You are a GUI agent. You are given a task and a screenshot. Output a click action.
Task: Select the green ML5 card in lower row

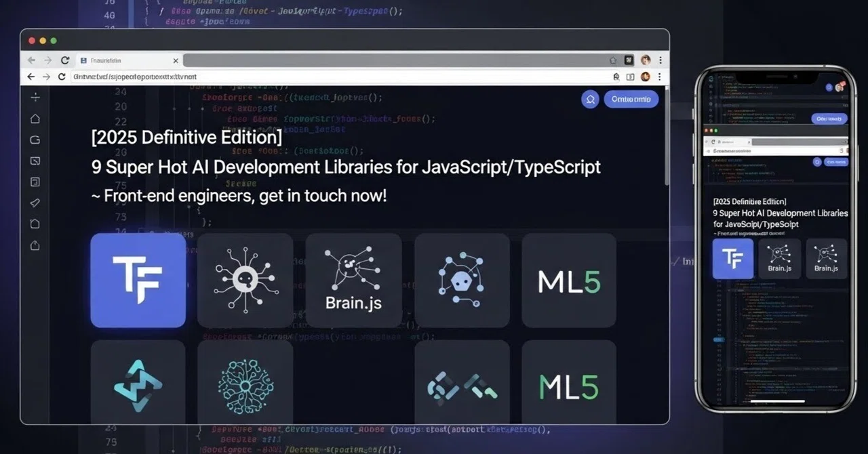click(569, 382)
